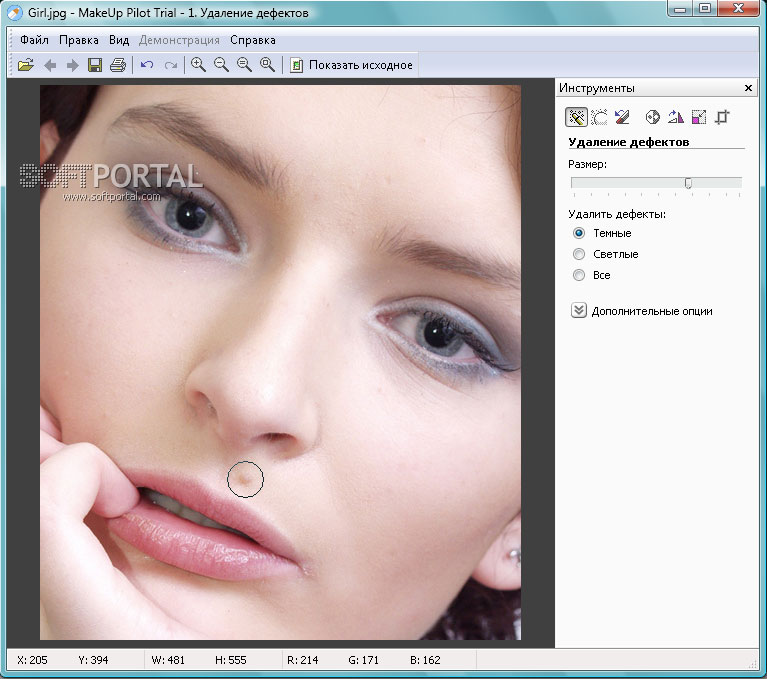Screen dimensions: 767x679
Task: Click the Показать исходное button
Action: (x=351, y=65)
